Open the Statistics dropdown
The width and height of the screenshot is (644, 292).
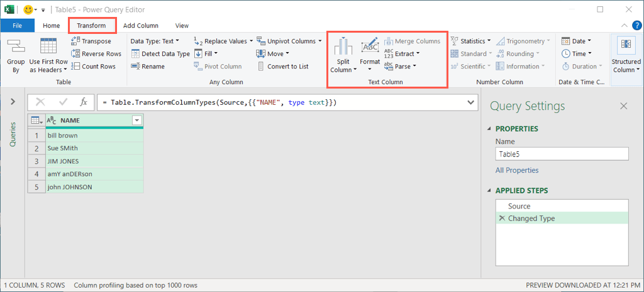(470, 41)
